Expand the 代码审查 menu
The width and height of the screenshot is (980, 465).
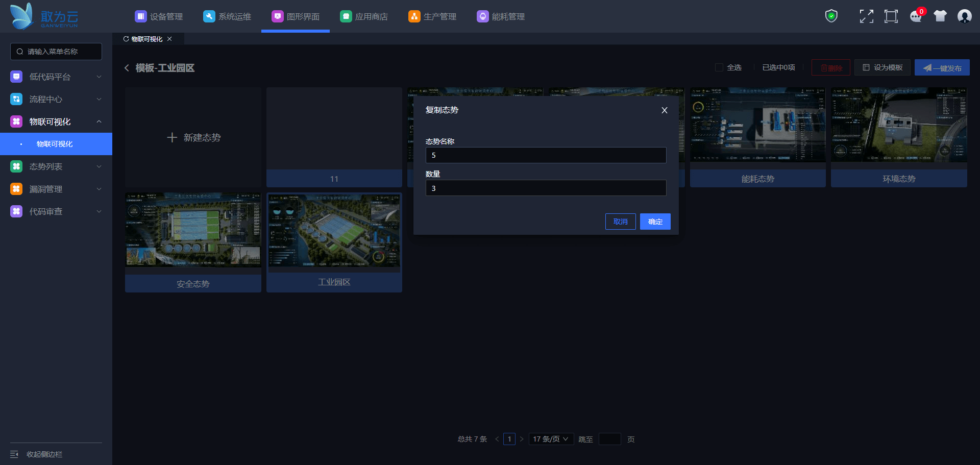(99, 211)
